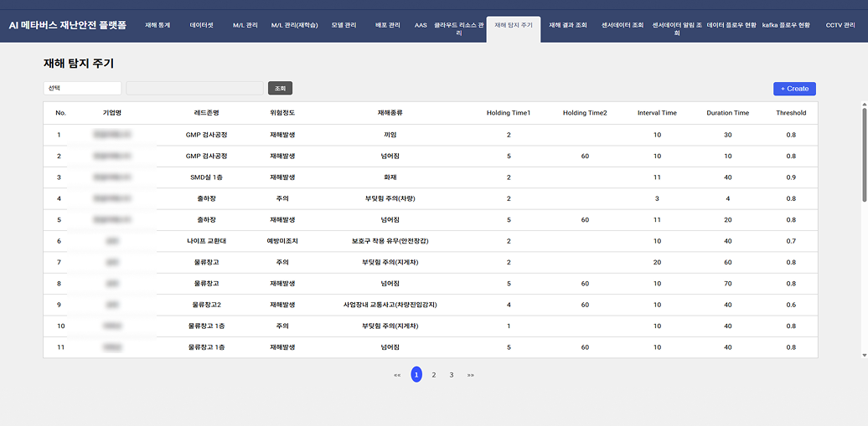Click duration time 4 in row 4

tap(728, 198)
